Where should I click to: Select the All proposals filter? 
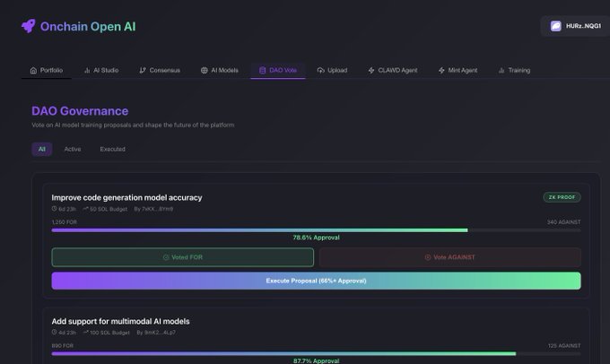(x=41, y=150)
